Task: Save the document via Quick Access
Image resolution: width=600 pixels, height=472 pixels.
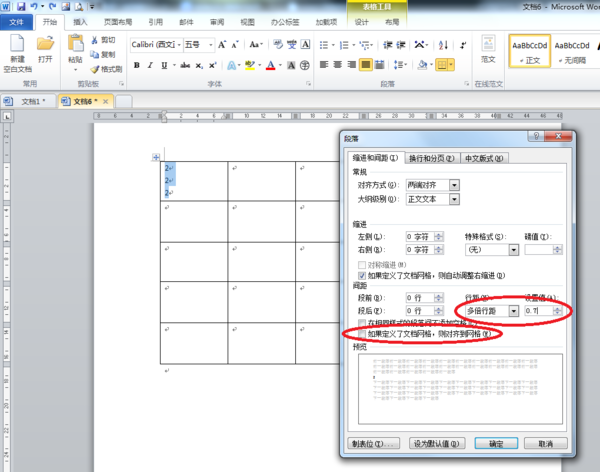Action: 21,6
